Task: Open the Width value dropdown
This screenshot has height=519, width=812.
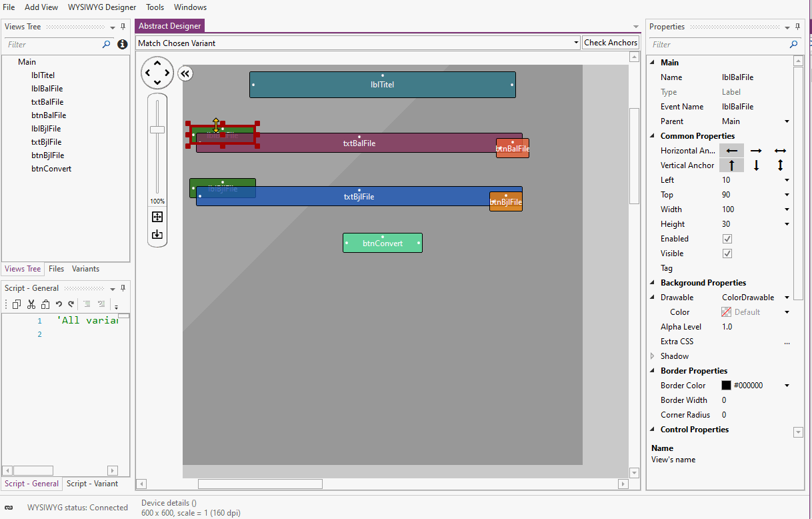Action: point(787,209)
